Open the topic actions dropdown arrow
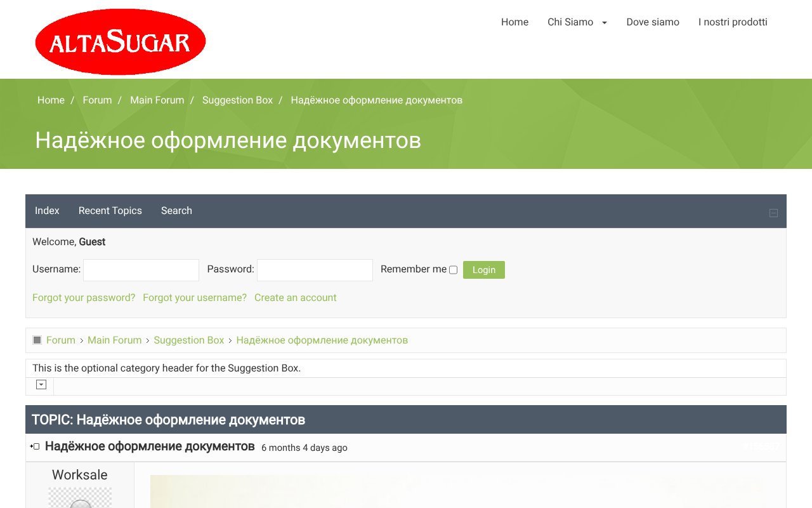This screenshot has width=812, height=508. tap(41, 385)
